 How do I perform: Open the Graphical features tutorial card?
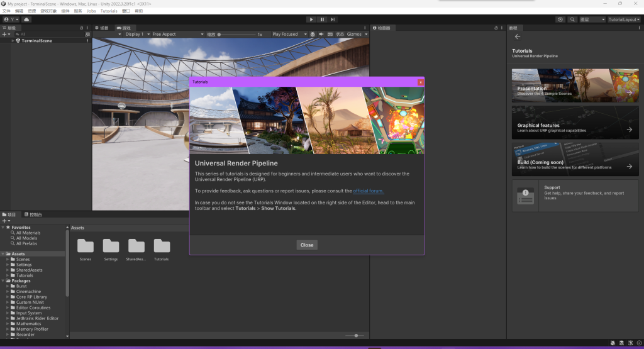tap(575, 123)
